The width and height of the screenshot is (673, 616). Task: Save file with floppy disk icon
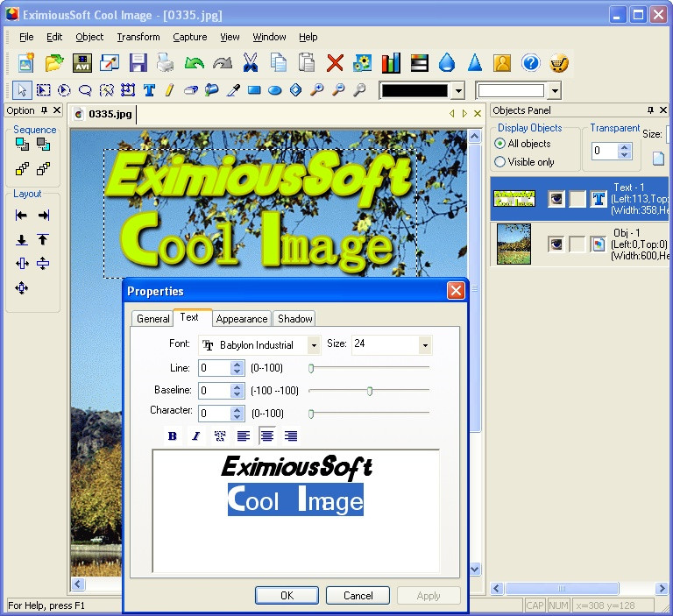[138, 63]
